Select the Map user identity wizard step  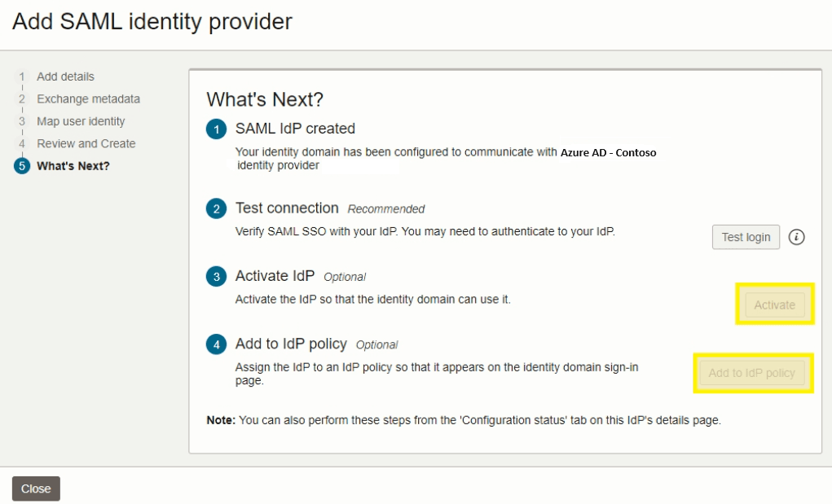pos(81,121)
